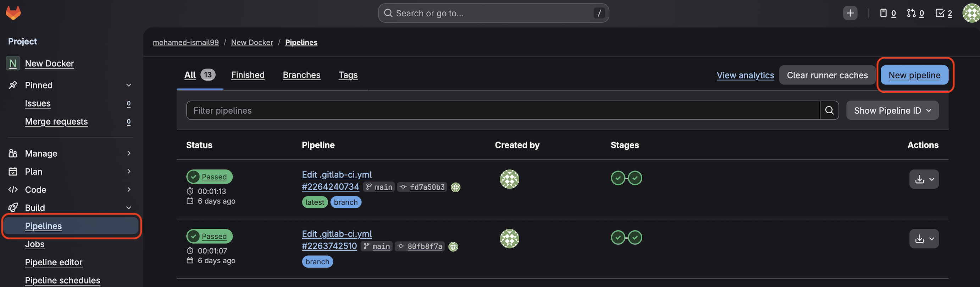
Task: Open first Edit .gitlab-ci.yml commit title
Action: click(337, 174)
